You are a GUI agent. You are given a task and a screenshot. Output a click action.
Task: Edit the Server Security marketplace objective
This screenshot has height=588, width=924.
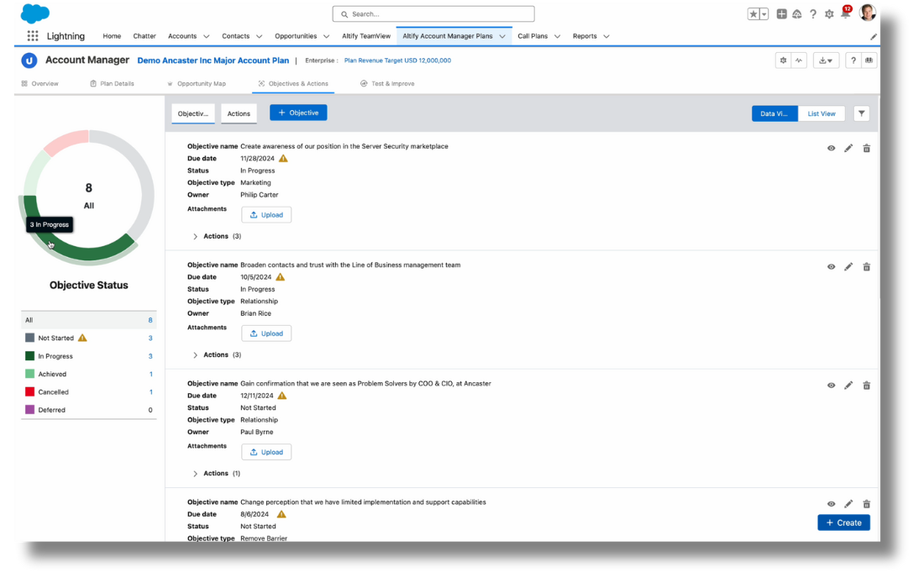pyautogui.click(x=848, y=149)
